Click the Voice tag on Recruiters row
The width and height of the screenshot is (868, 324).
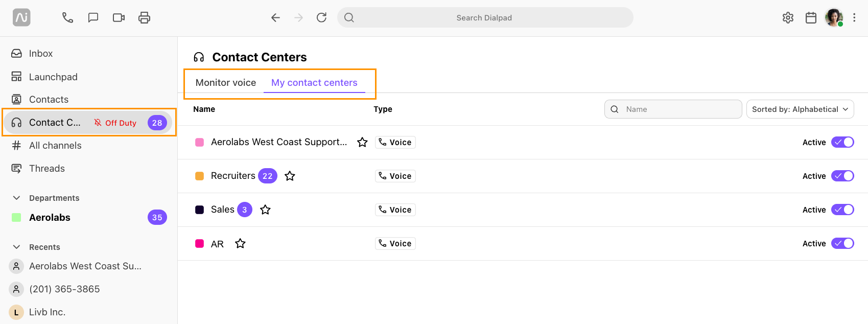395,176
